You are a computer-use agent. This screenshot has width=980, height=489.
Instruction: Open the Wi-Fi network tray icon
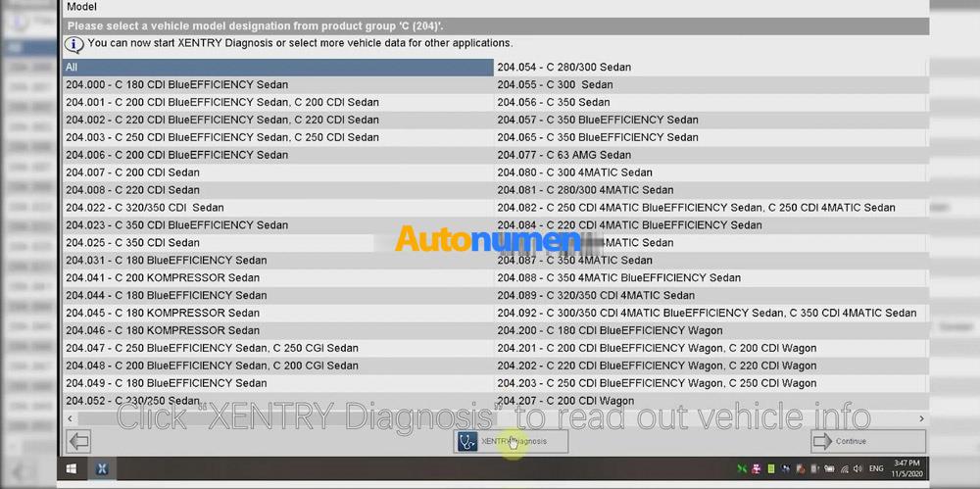pyautogui.click(x=845, y=468)
